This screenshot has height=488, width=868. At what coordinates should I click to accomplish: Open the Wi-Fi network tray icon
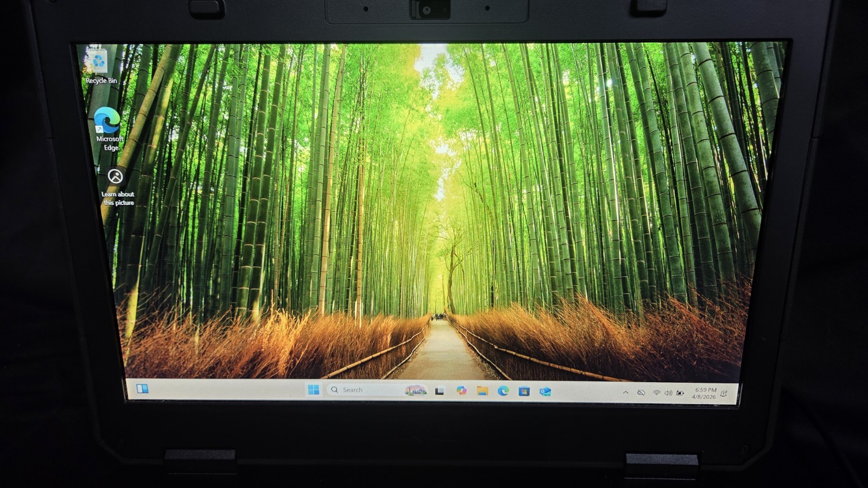tap(656, 393)
